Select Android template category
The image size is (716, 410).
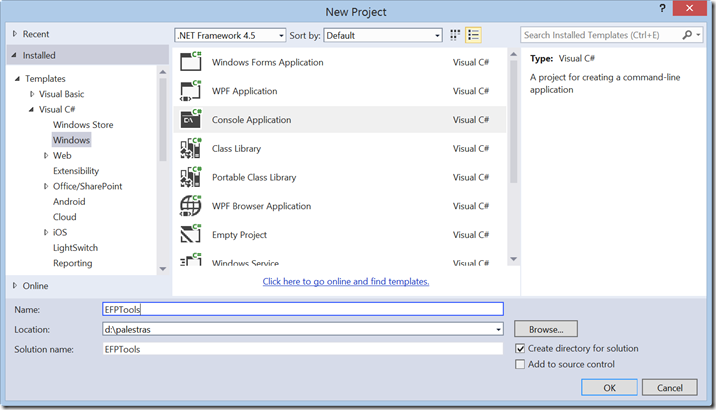tap(69, 201)
